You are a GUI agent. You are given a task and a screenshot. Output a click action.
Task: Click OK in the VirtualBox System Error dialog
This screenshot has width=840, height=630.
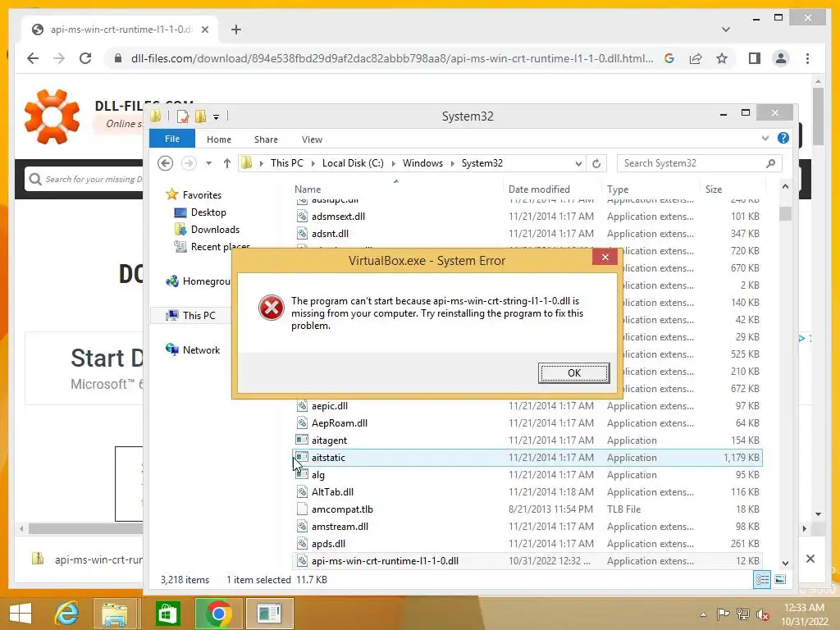[573, 373]
